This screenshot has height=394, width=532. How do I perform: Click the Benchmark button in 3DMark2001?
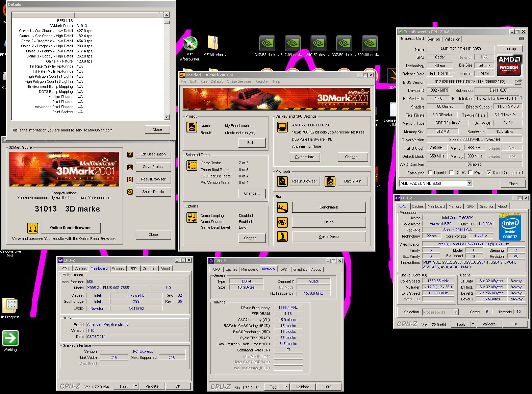(x=329, y=207)
